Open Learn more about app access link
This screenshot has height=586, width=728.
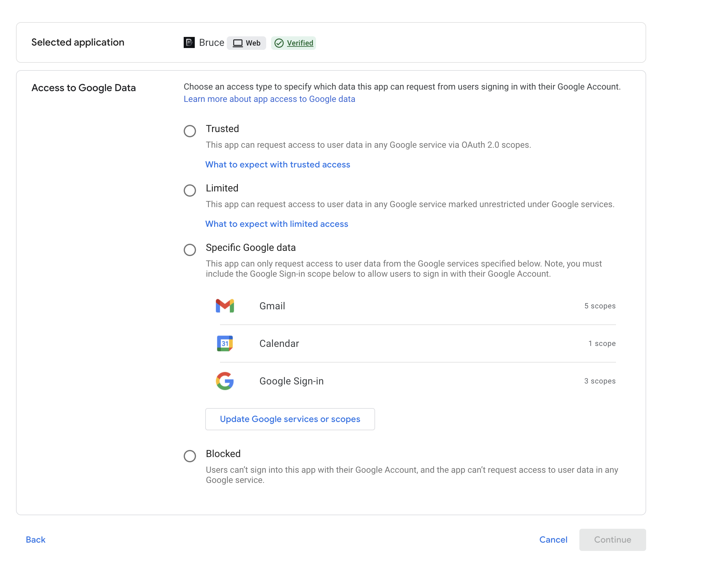click(270, 99)
